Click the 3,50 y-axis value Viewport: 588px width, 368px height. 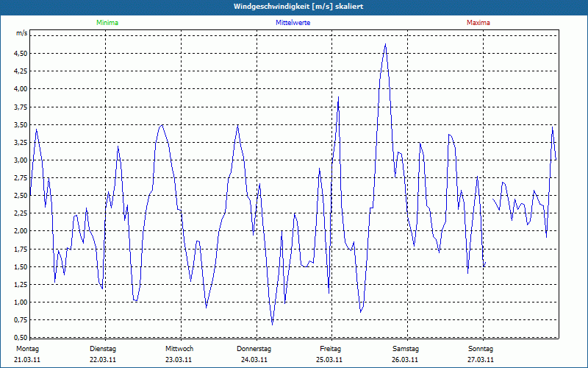(x=21, y=124)
